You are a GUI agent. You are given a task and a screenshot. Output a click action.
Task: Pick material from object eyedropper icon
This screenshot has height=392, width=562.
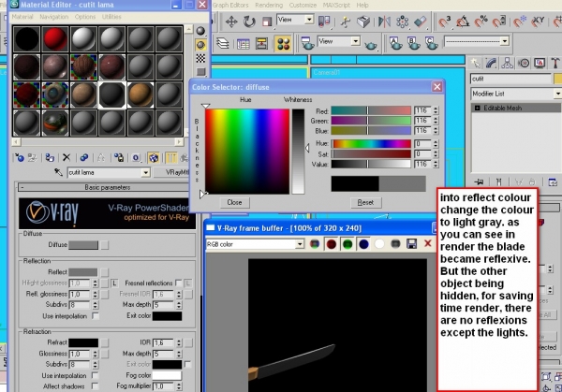58,172
